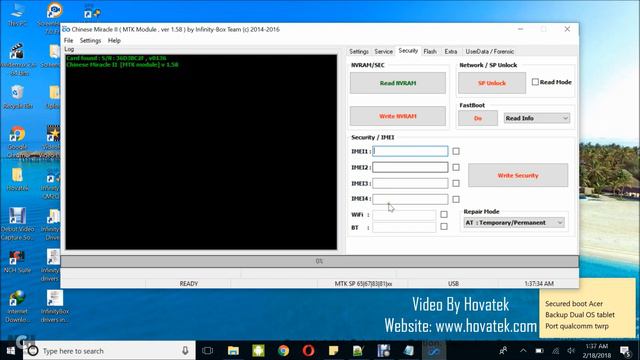Tick the IMEI1 checkbox
640x360 pixels.
tap(456, 151)
